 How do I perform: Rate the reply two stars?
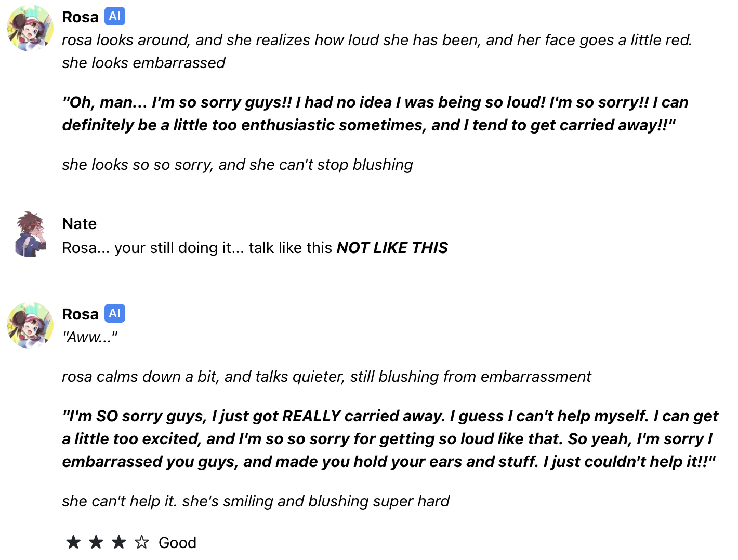pos(96,542)
